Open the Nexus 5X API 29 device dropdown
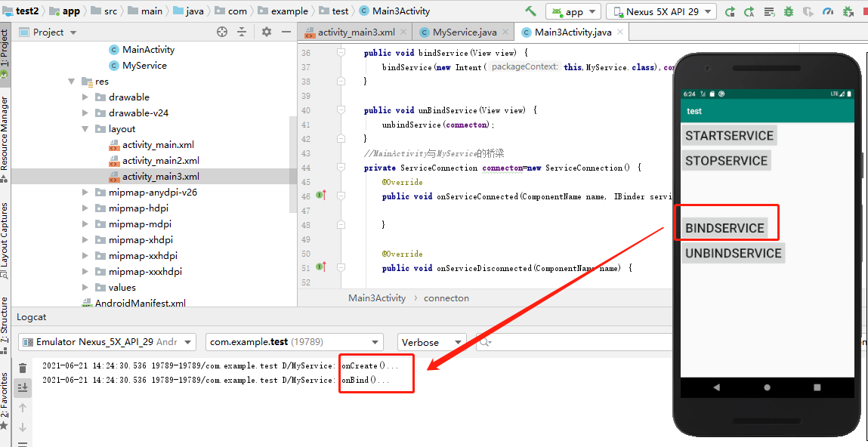This screenshot has height=447, width=868. pos(662,11)
